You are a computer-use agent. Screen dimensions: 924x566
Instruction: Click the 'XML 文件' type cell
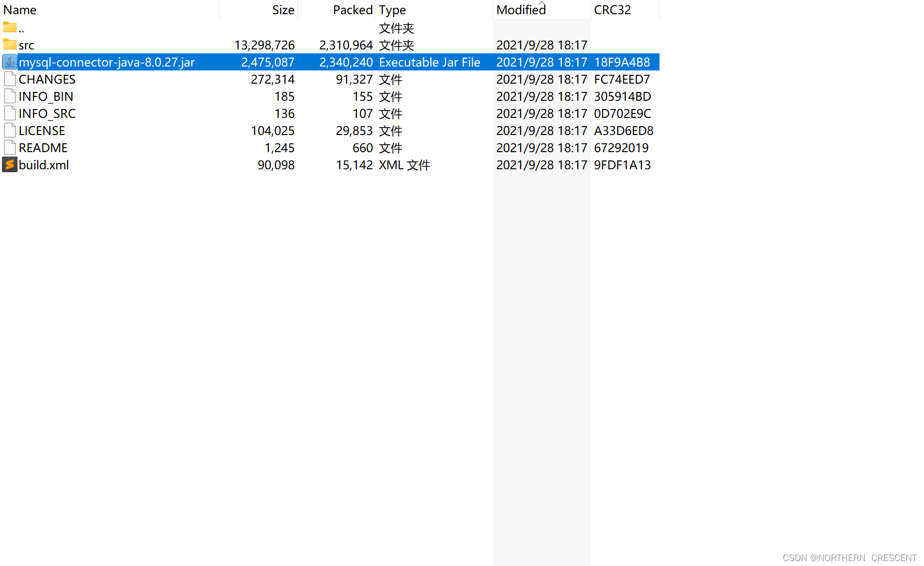click(x=404, y=165)
